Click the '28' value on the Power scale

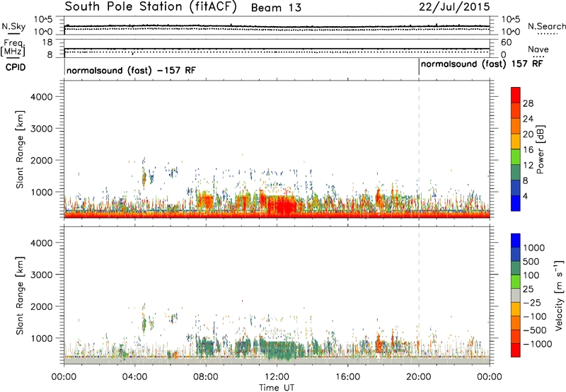pyautogui.click(x=528, y=103)
